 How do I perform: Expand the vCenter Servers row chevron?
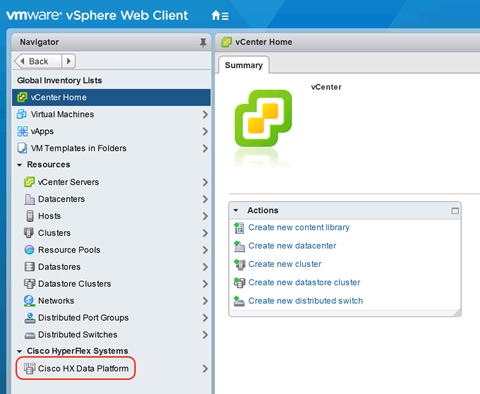(205, 182)
